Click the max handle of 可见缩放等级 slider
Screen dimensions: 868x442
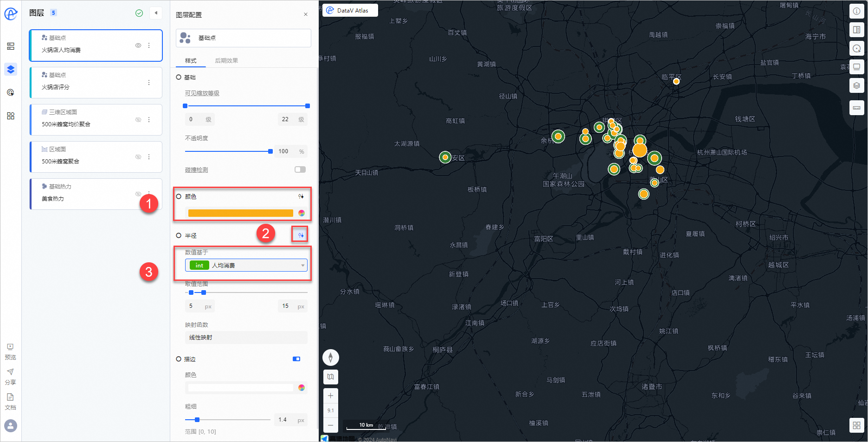[308, 106]
